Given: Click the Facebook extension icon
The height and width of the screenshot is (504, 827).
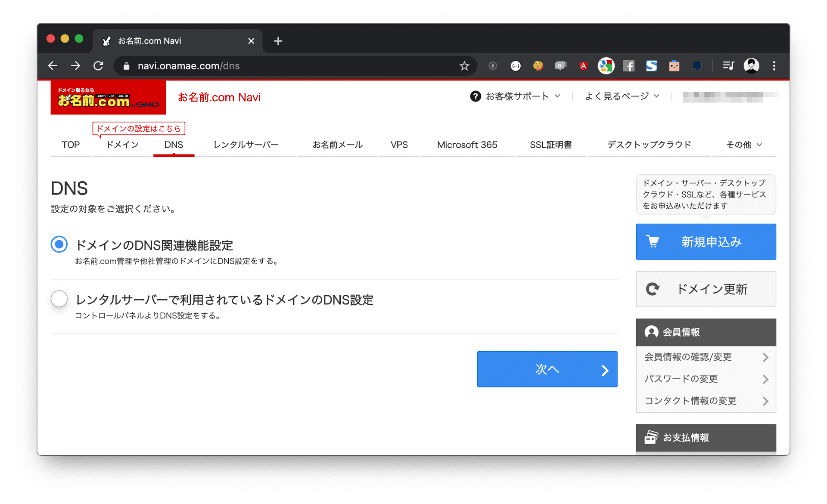Looking at the screenshot, I should (629, 66).
